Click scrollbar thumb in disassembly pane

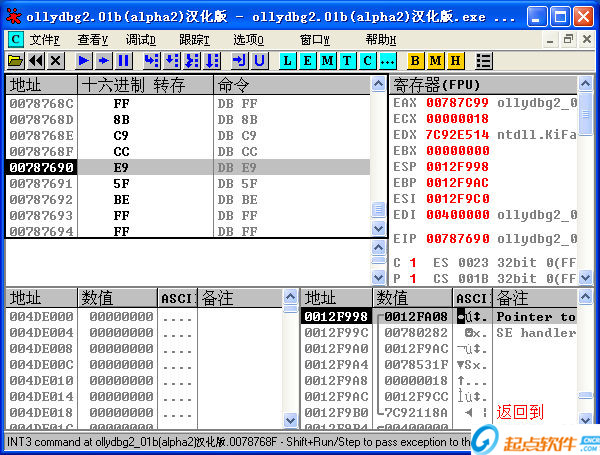(x=378, y=210)
